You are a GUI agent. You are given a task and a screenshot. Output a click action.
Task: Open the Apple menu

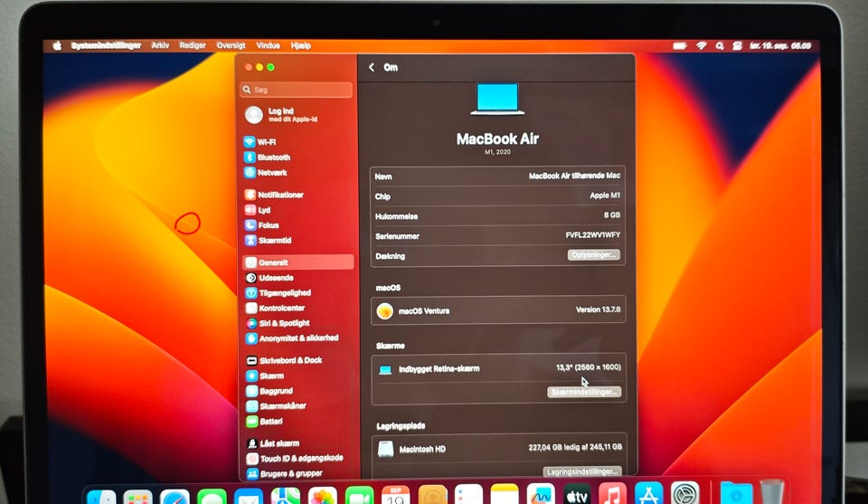click(x=57, y=45)
